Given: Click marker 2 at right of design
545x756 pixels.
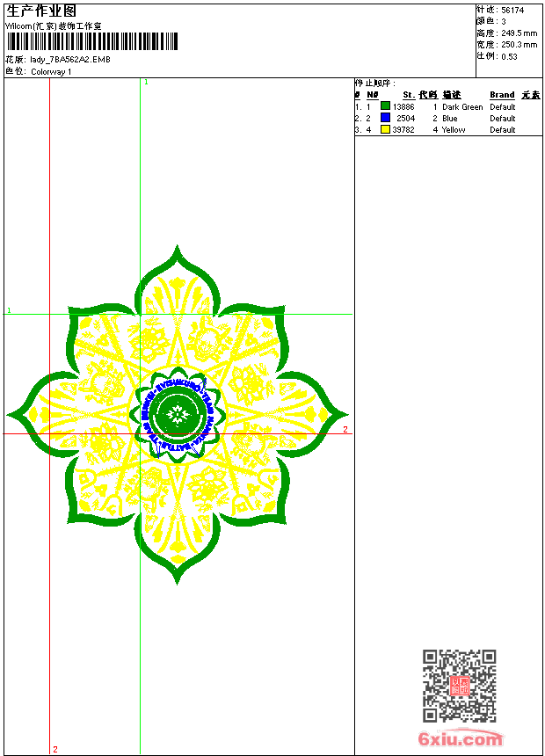Looking at the screenshot, I should click(345, 430).
